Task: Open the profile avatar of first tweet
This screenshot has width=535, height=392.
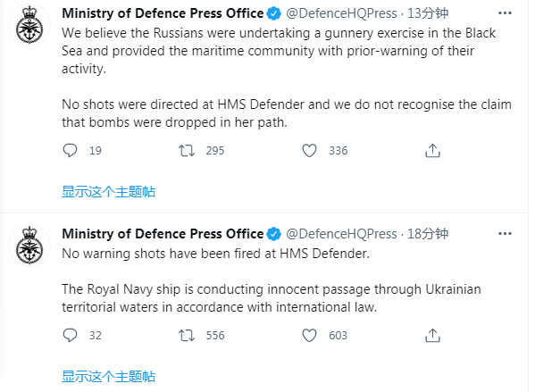Action: pyautogui.click(x=29, y=25)
